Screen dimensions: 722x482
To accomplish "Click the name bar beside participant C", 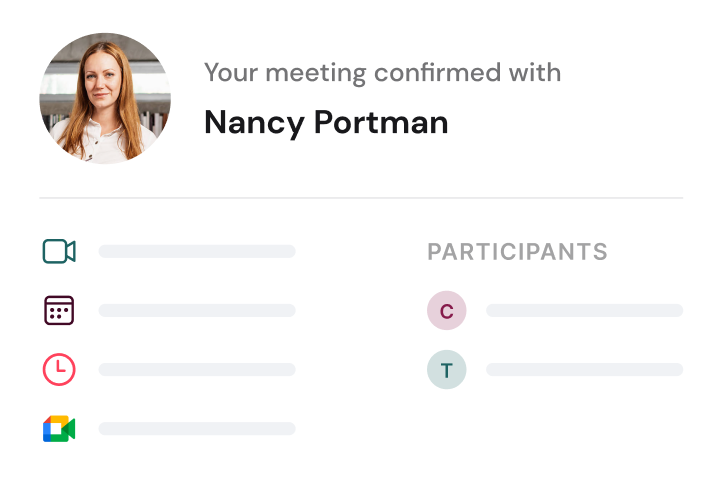I will pos(584,311).
